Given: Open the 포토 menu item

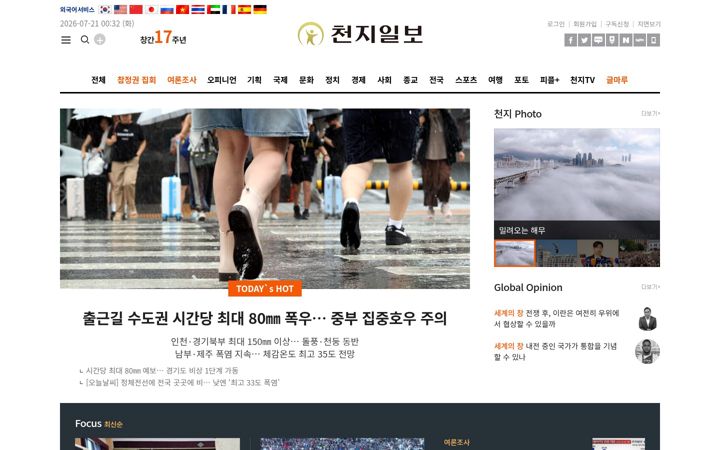Looking at the screenshot, I should 521,80.
